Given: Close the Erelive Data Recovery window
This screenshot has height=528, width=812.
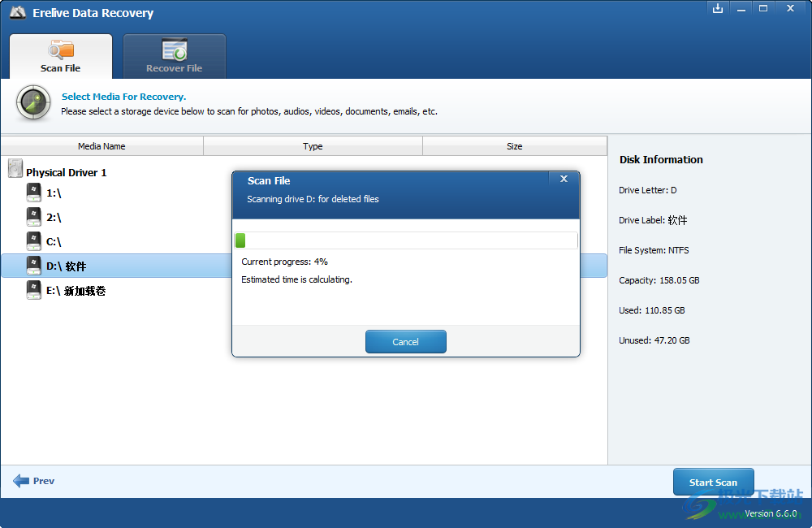Looking at the screenshot, I should pyautogui.click(x=790, y=9).
